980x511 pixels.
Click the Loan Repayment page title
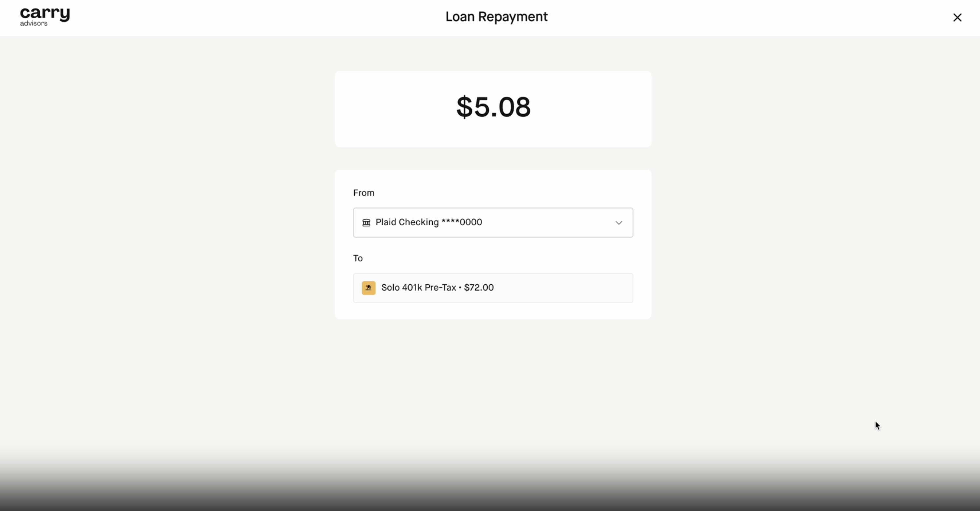[x=497, y=17]
